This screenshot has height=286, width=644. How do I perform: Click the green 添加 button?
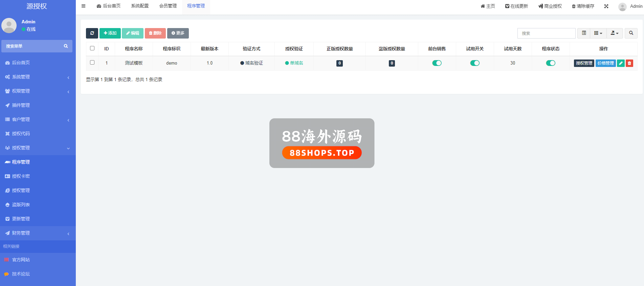(x=110, y=33)
